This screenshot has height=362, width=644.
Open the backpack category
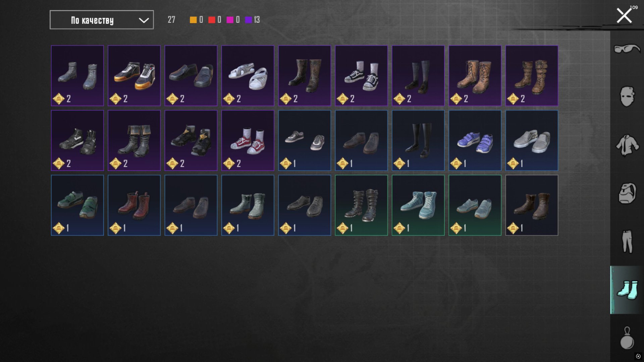coord(627,193)
